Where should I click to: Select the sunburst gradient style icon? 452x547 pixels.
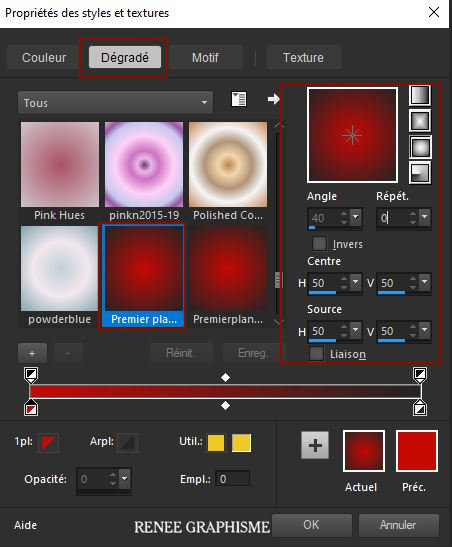point(420,147)
